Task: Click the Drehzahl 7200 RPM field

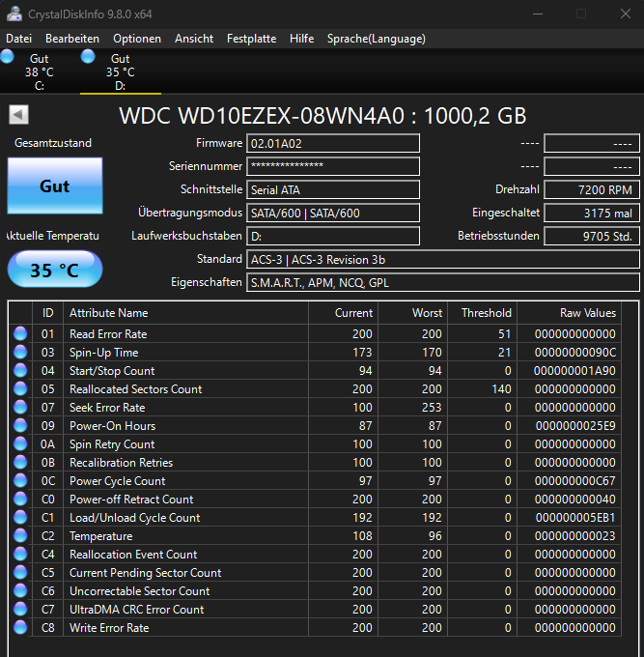Action: click(x=592, y=189)
